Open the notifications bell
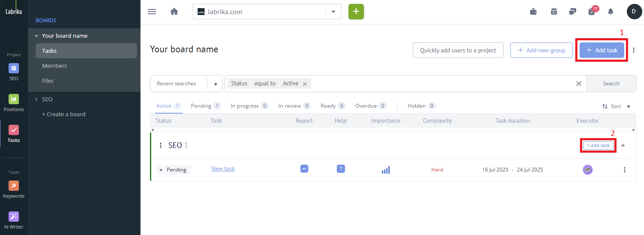 point(610,12)
